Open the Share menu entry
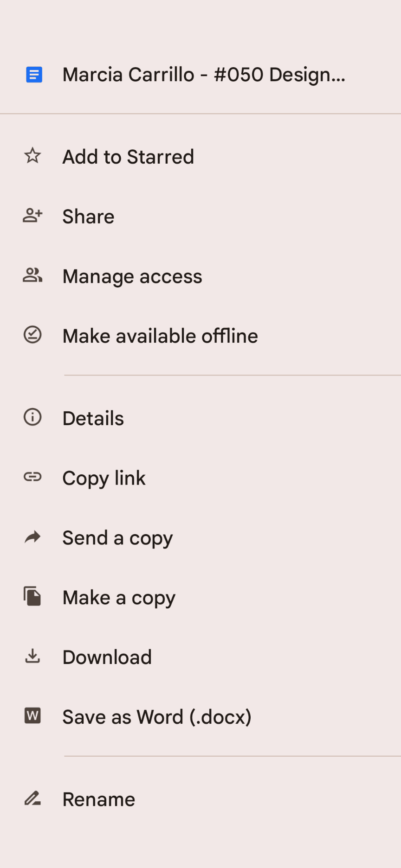The height and width of the screenshot is (868, 401). point(88,217)
